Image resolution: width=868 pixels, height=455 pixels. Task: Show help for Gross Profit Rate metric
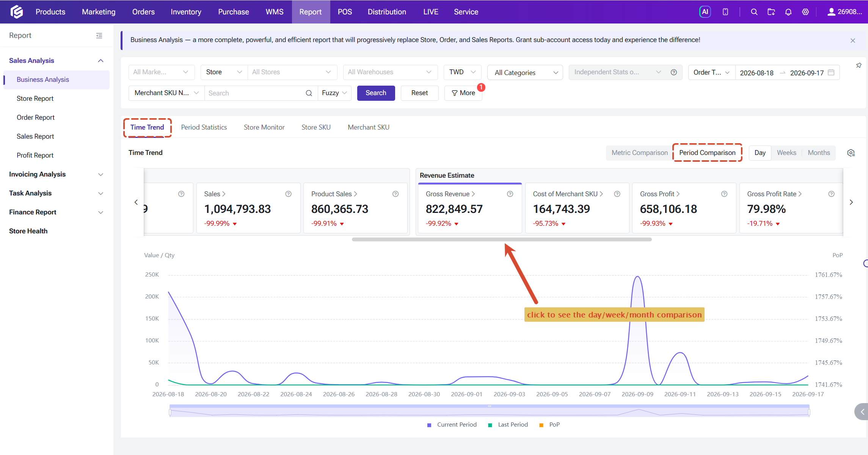(831, 194)
